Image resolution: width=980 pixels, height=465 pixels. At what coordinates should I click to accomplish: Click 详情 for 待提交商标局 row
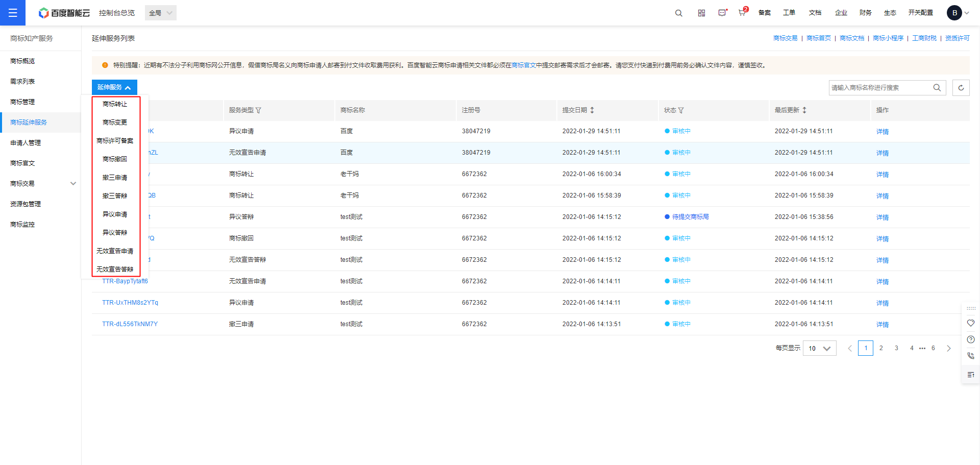point(883,217)
